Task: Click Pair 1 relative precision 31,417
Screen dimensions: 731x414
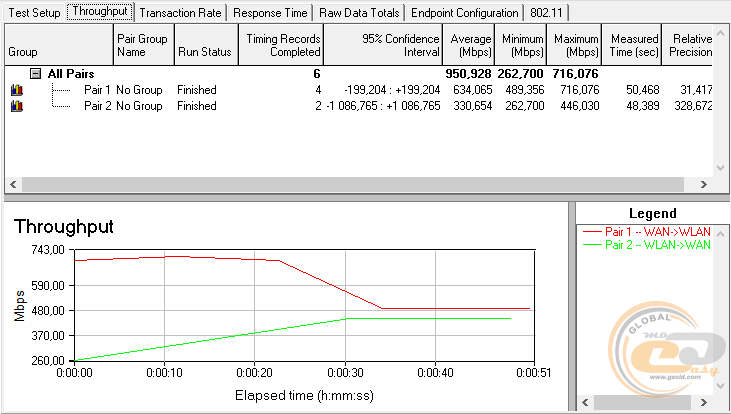Action: 696,90
